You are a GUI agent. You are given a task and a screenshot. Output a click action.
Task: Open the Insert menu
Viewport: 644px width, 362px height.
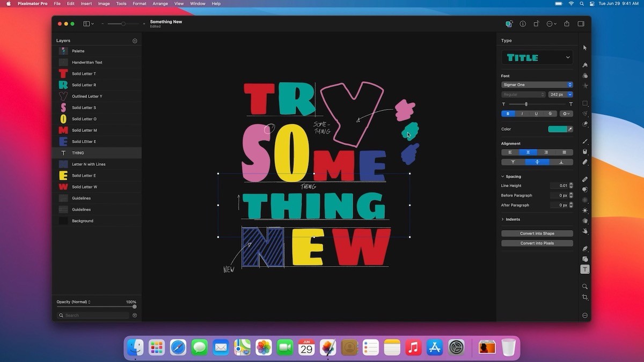point(86,4)
